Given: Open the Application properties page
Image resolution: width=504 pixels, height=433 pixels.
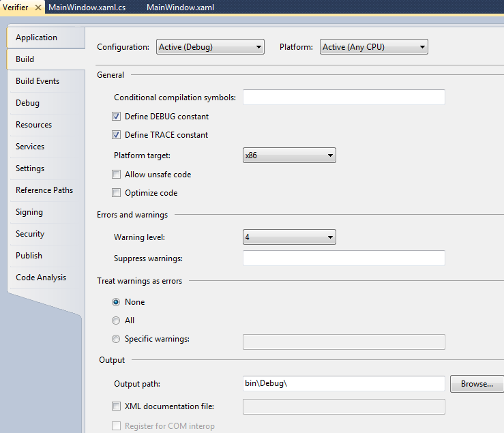Looking at the screenshot, I should 37,38.
